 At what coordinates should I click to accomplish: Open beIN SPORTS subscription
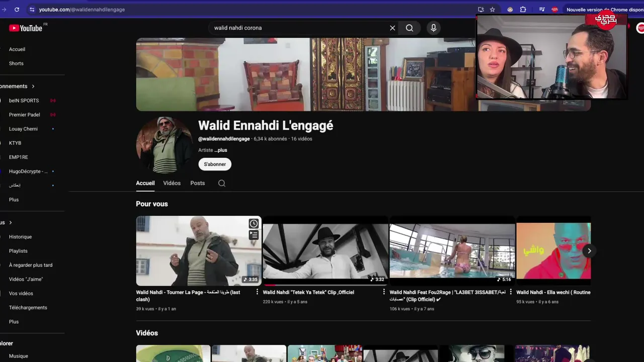tap(24, 101)
